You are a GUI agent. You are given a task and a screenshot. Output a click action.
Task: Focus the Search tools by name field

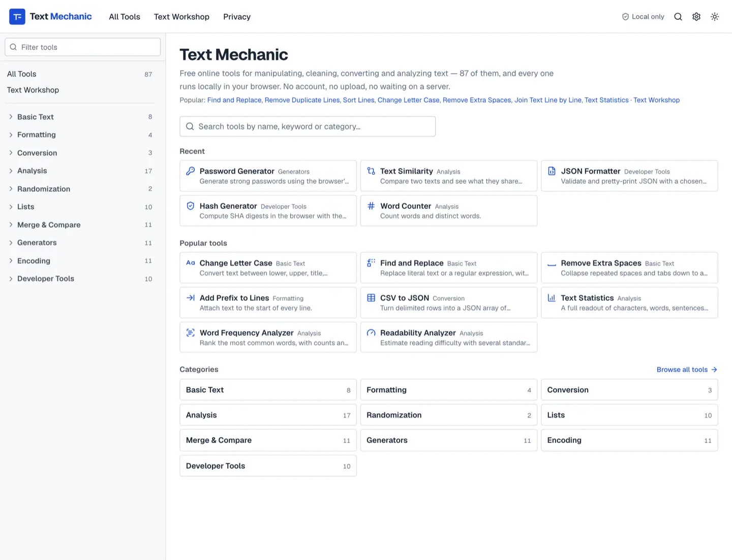(x=308, y=127)
